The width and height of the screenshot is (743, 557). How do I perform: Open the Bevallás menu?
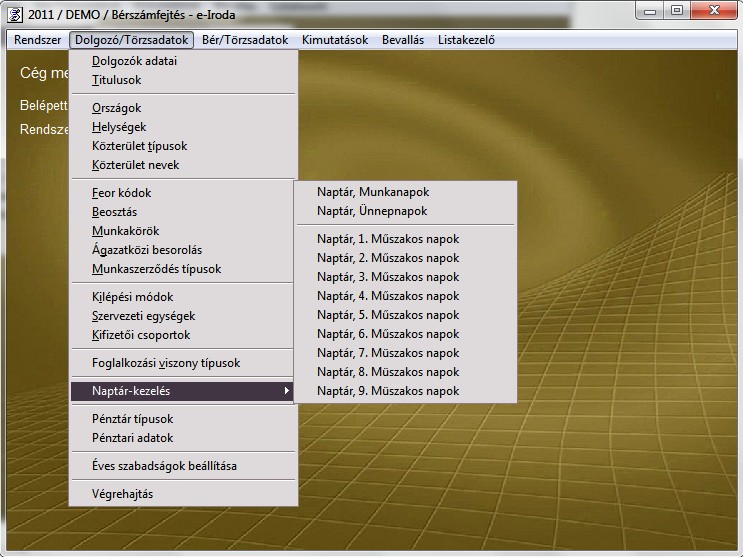click(403, 40)
